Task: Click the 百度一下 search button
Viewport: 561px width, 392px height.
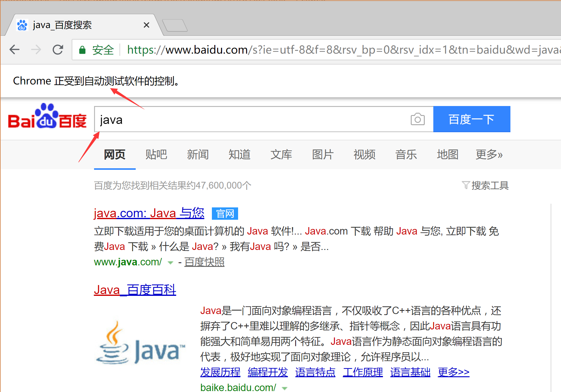Action: 471,119
